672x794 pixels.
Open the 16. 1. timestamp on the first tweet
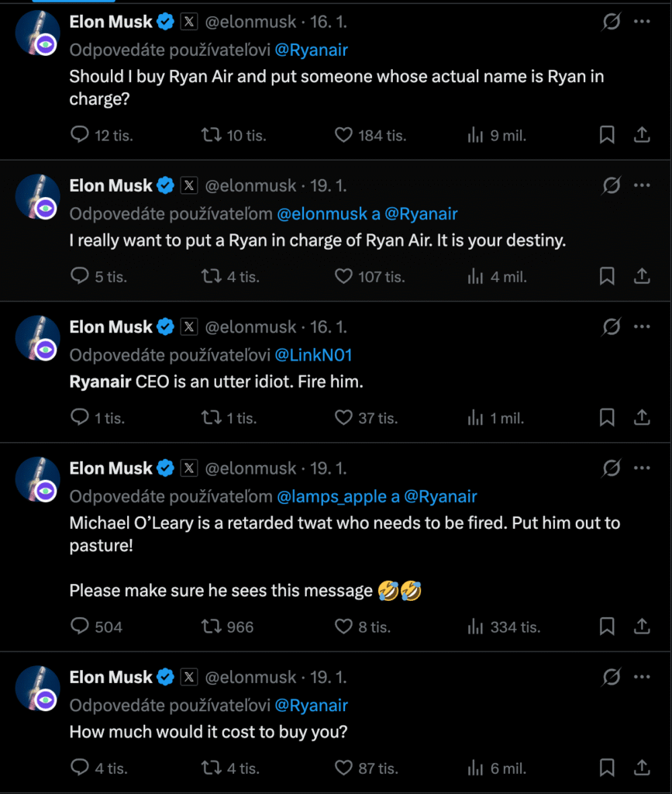point(328,22)
